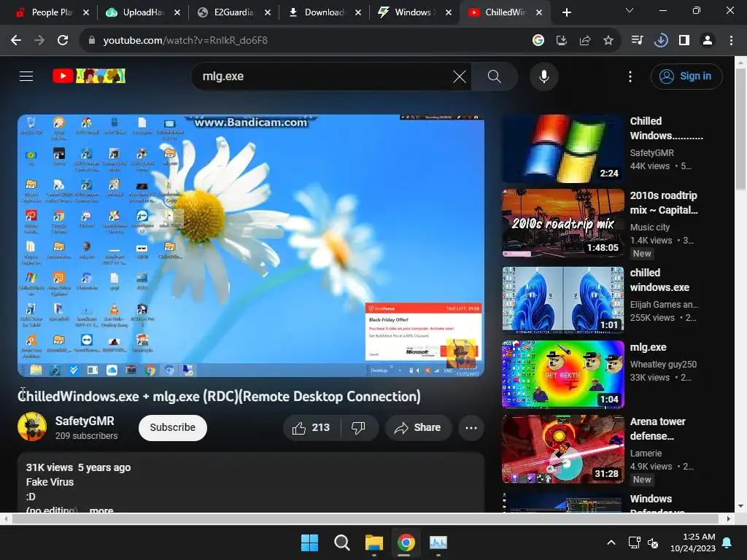747x560 pixels.
Task: Close the ChilledWin tab
Action: 539,12
